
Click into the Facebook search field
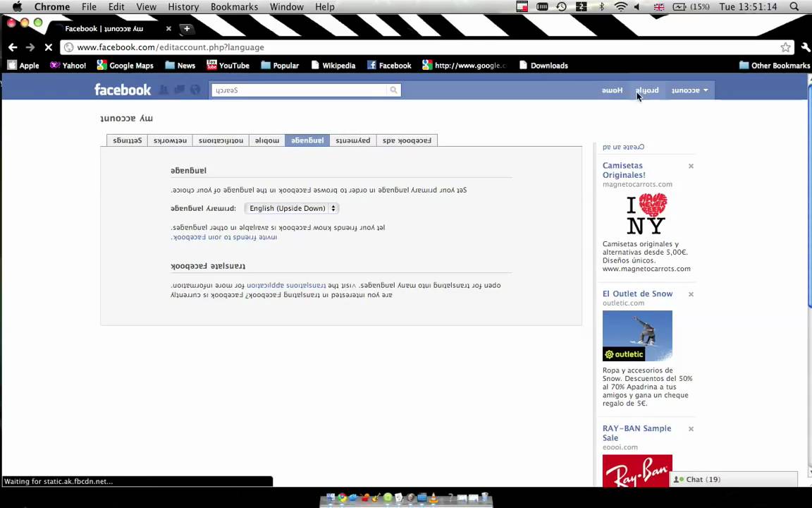pos(300,90)
